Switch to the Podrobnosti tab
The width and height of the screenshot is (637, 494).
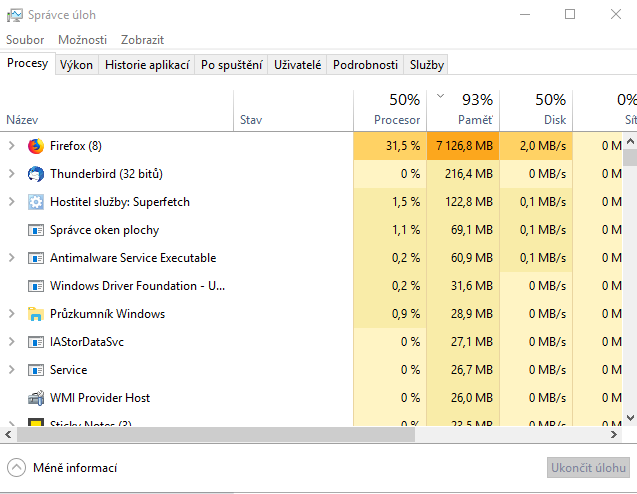[x=365, y=64]
